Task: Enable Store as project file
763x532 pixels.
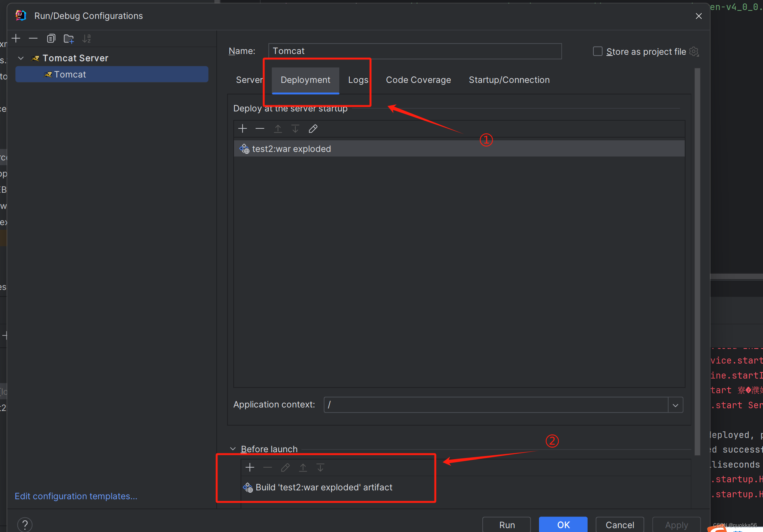Action: pos(598,51)
